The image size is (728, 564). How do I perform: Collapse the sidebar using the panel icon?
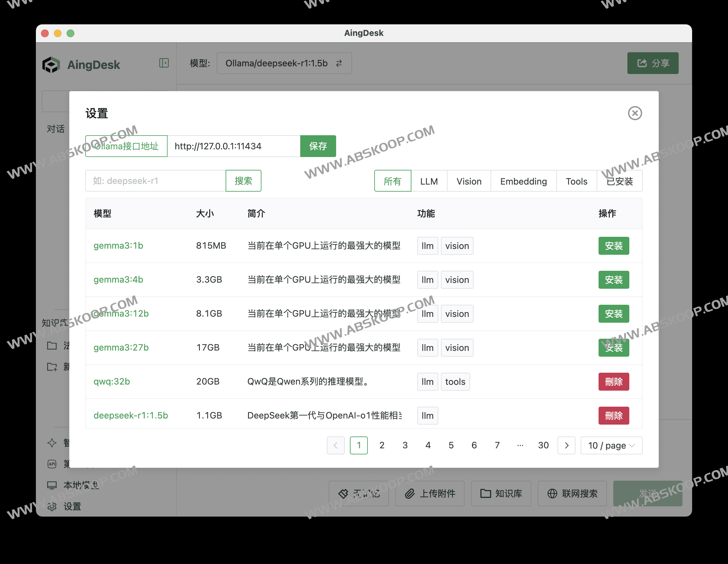tap(164, 63)
